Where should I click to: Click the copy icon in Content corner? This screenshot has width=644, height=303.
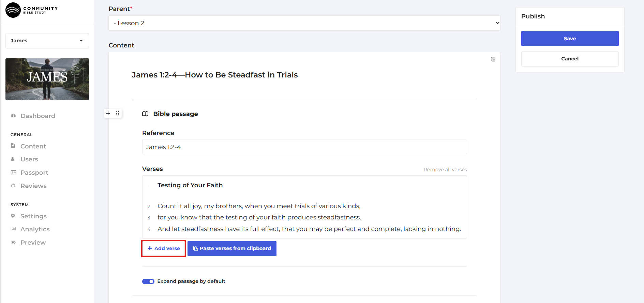point(493,59)
